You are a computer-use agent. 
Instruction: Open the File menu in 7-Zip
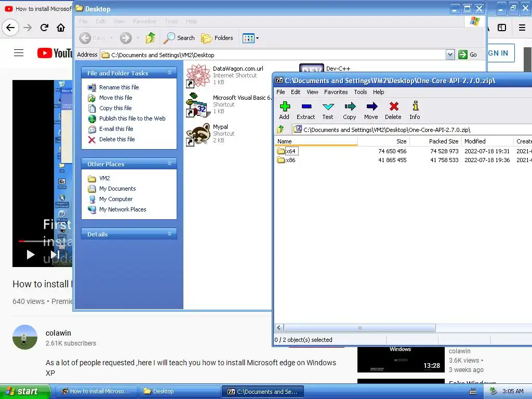coord(281,92)
